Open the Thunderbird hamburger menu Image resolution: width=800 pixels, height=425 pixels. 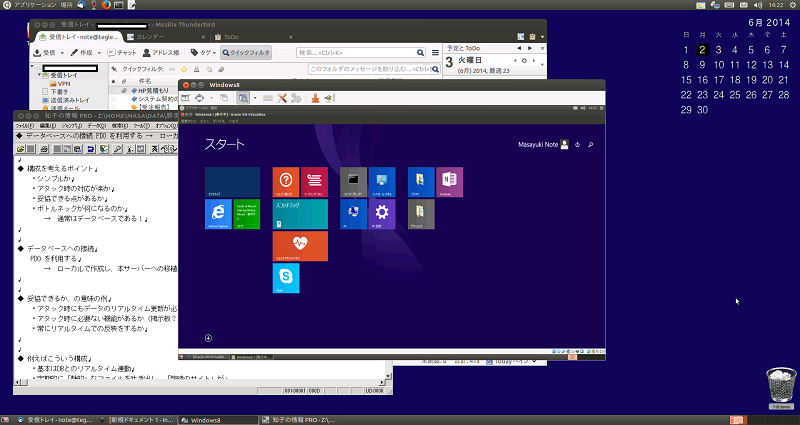tap(435, 53)
